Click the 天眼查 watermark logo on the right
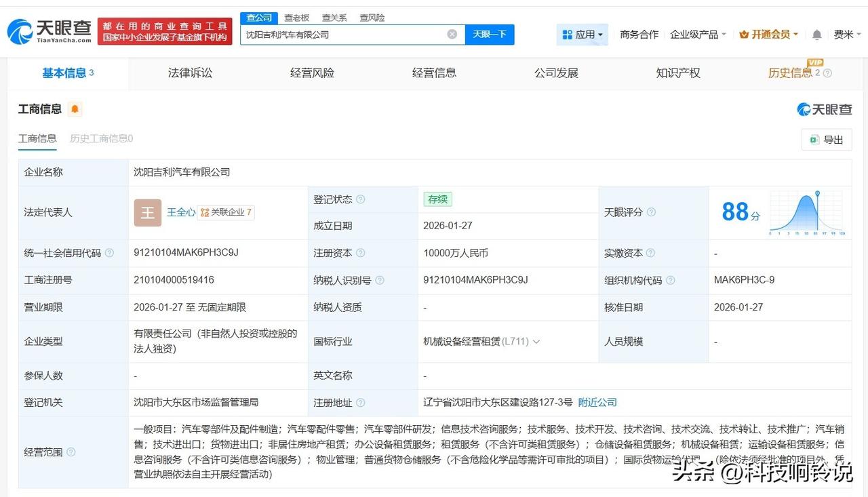Viewport: 868px width, 497px height. [x=824, y=109]
